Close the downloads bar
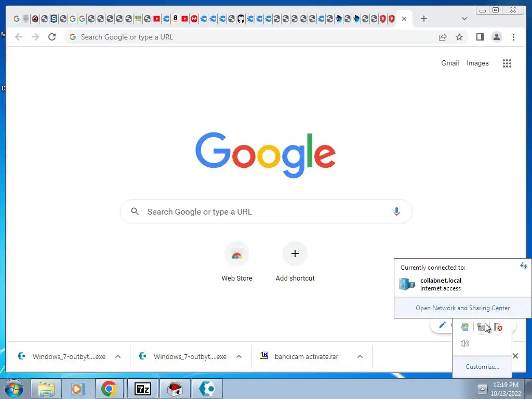532x399 pixels. [x=515, y=356]
